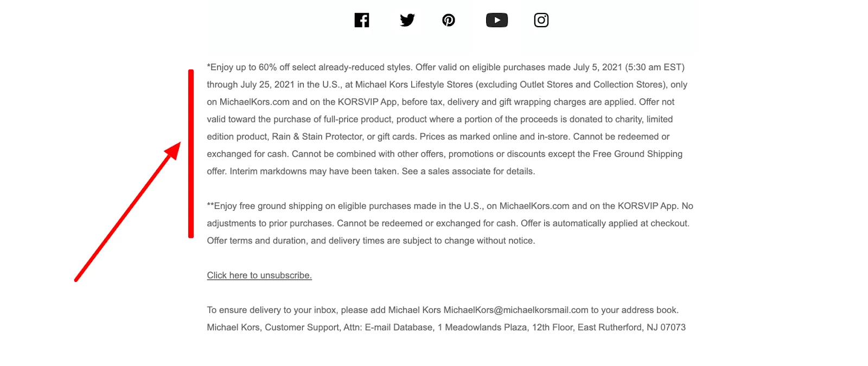Viewport: 868px width, 366px height.
Task: Open the Pinterest social icon
Action: pyautogui.click(x=449, y=20)
